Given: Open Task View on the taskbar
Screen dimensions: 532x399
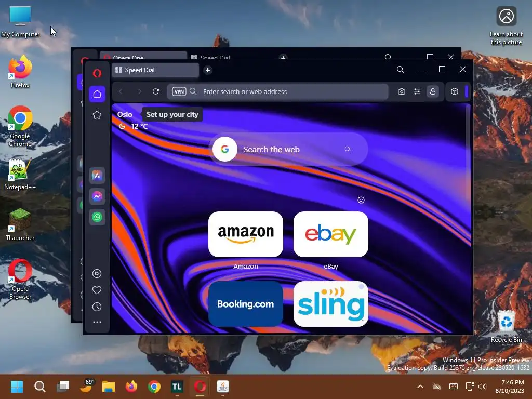Looking at the screenshot, I should pyautogui.click(x=63, y=387).
